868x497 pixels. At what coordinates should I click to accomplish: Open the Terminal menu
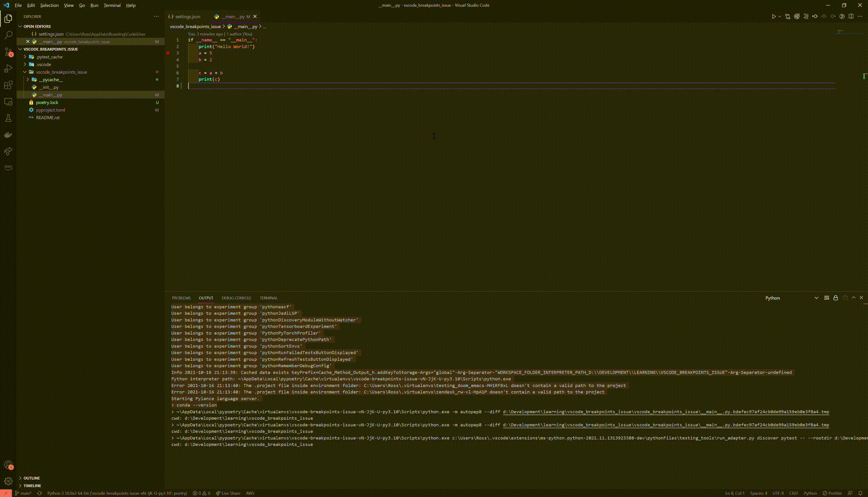coord(112,5)
